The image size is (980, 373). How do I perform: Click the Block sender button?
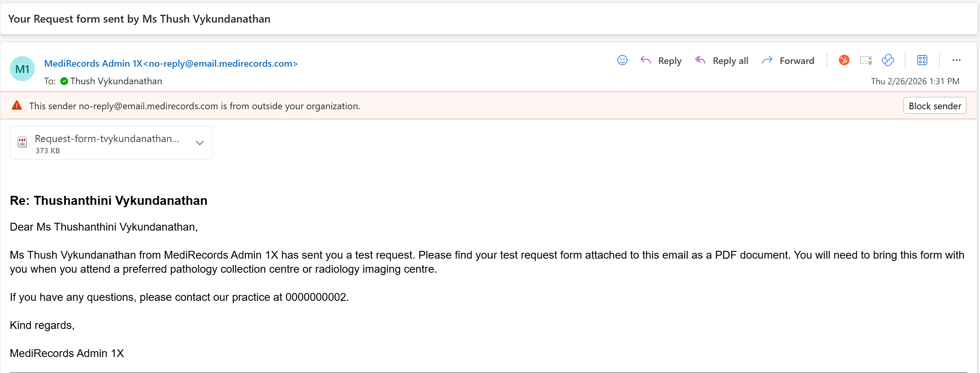(935, 106)
